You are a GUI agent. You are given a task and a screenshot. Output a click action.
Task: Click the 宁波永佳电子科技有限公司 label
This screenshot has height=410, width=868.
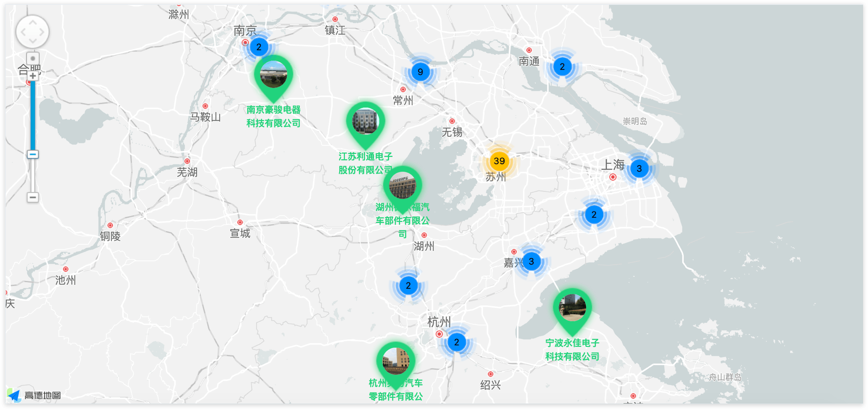click(x=572, y=350)
